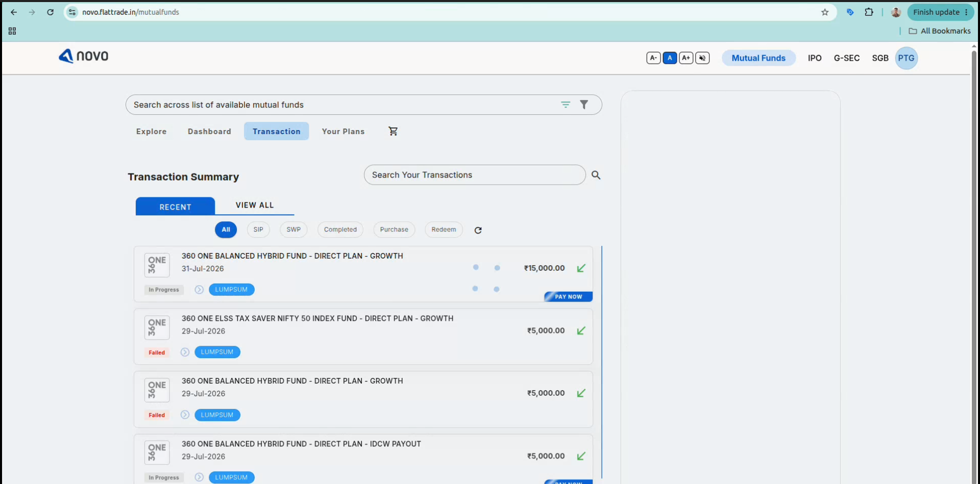980x484 pixels.
Task: Filter transactions by SWP
Action: (x=293, y=230)
